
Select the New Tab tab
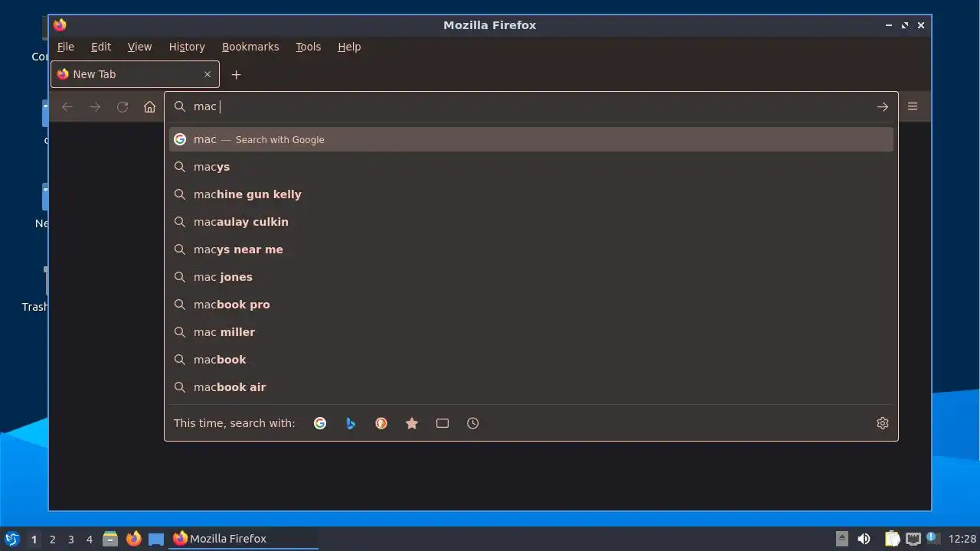135,74
